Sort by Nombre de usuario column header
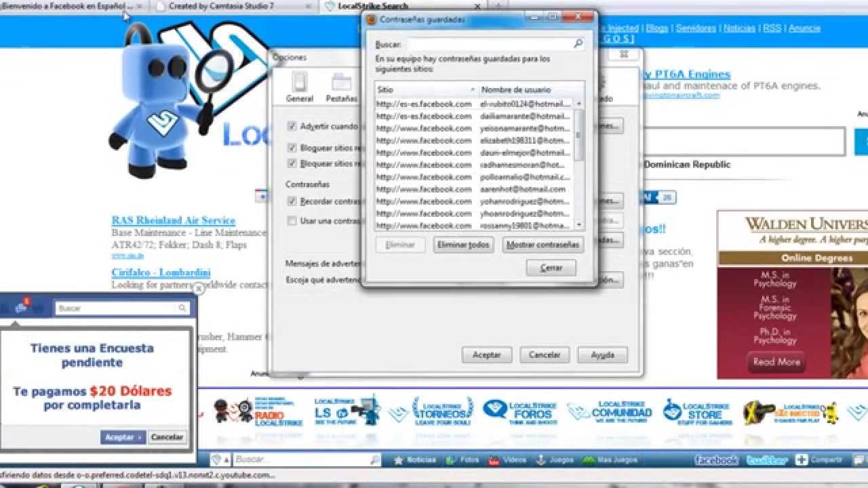Image resolution: width=868 pixels, height=488 pixels. coord(531,89)
